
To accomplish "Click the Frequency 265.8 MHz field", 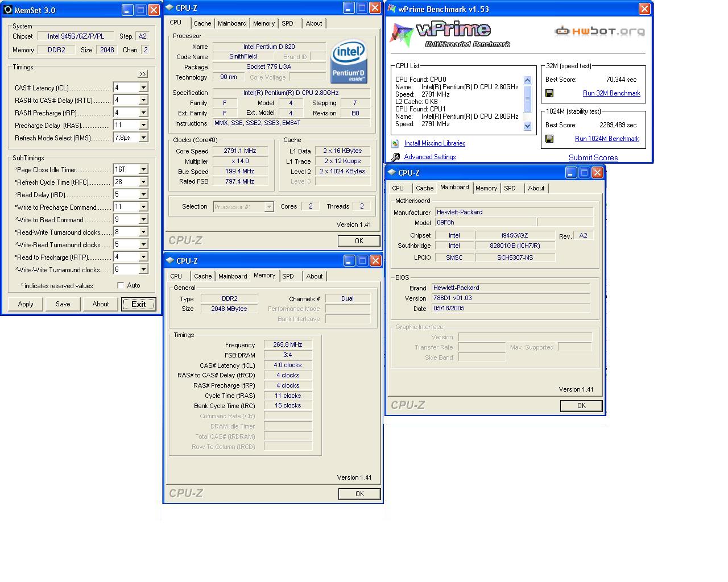I will [288, 344].
